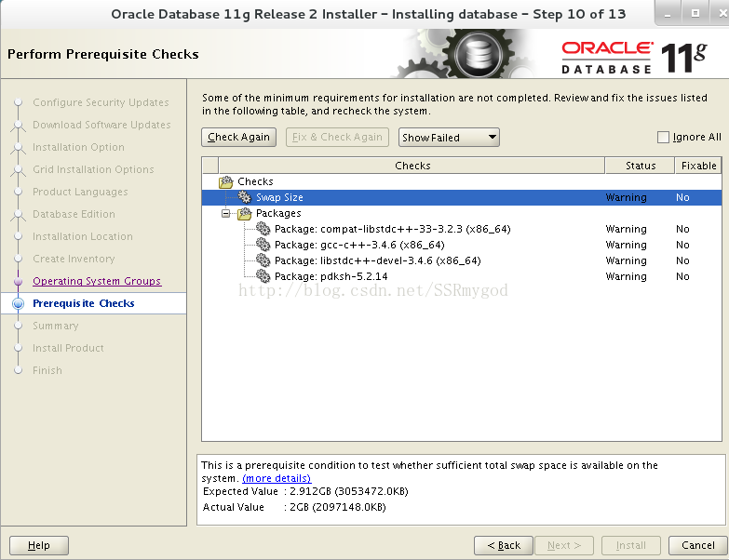The width and height of the screenshot is (729, 560).
Task: Click Actual Value 2GB text
Action: coord(338,507)
